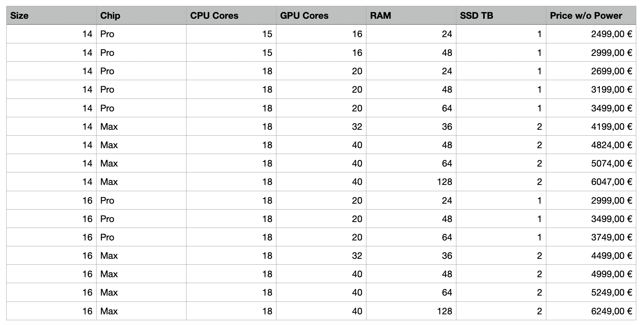Select the GPU Cores column header
The height and width of the screenshot is (325, 644).
click(321, 15)
